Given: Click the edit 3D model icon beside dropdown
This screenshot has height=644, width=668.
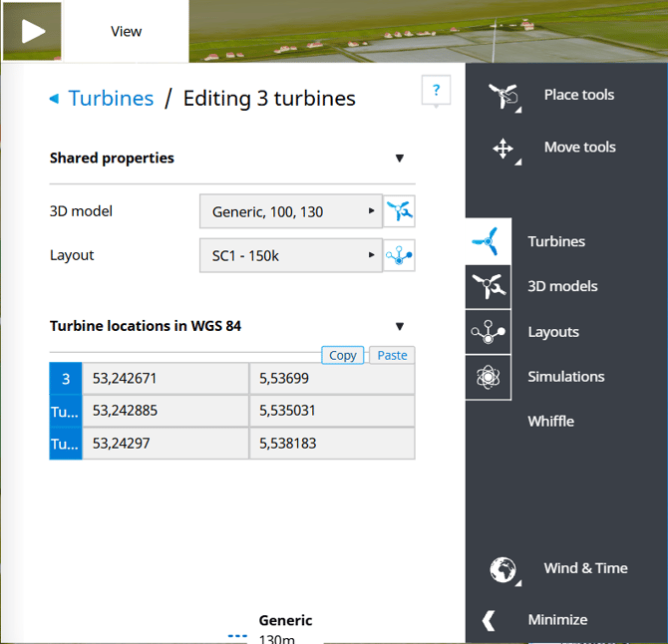Looking at the screenshot, I should [399, 211].
